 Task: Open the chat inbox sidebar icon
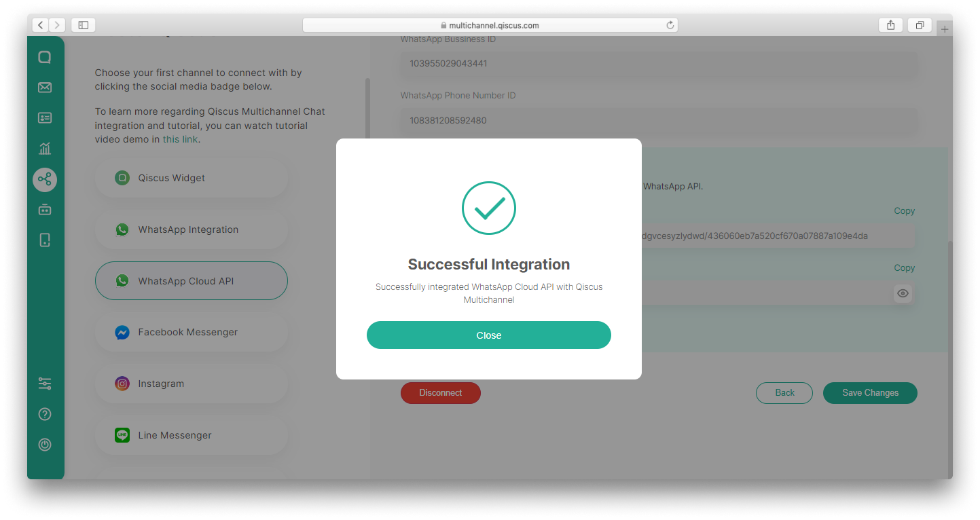(45, 57)
